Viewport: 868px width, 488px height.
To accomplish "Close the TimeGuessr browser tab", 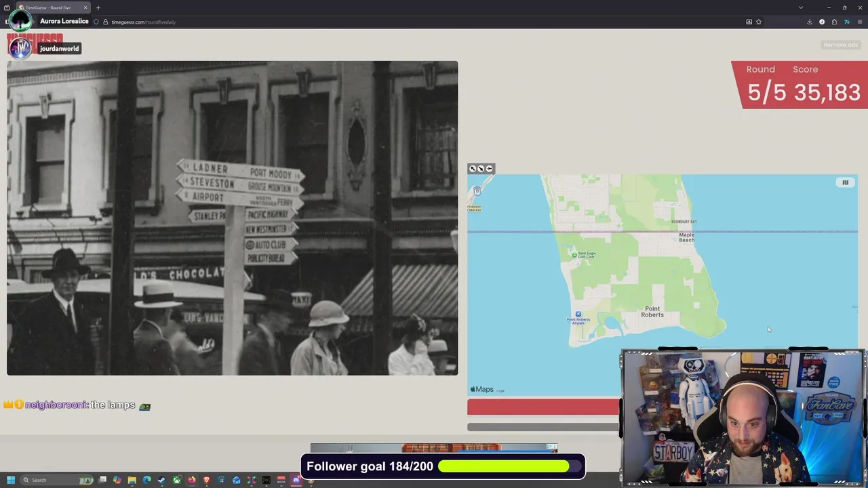I will click(x=85, y=7).
